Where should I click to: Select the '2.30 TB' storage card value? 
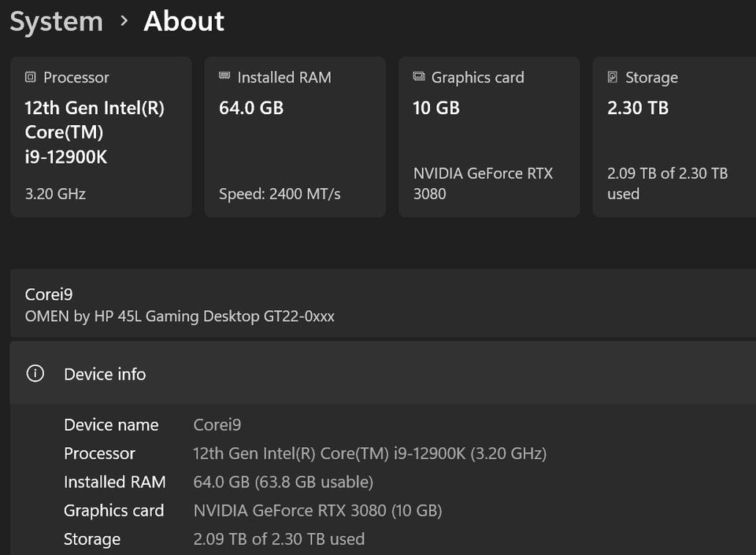tap(638, 108)
